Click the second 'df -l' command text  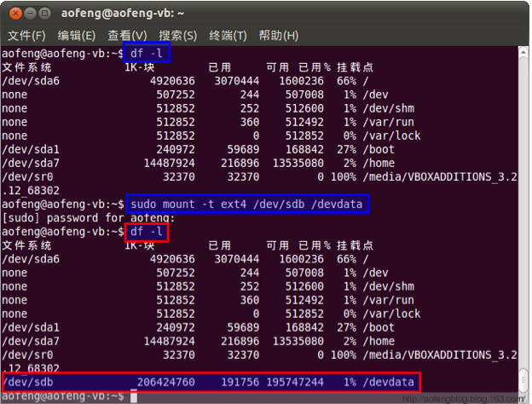(x=147, y=232)
